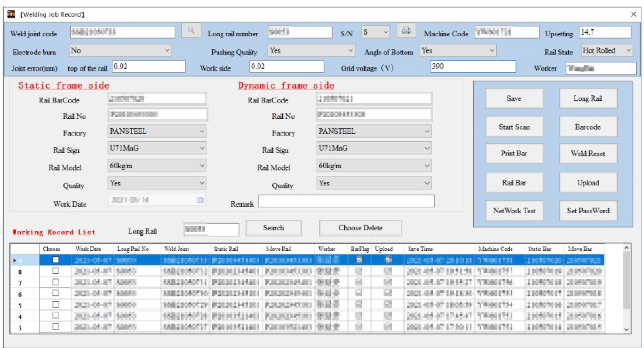Enable the Choose checkbox in row 4
The width and height of the screenshot is (644, 348).
pos(56,315)
